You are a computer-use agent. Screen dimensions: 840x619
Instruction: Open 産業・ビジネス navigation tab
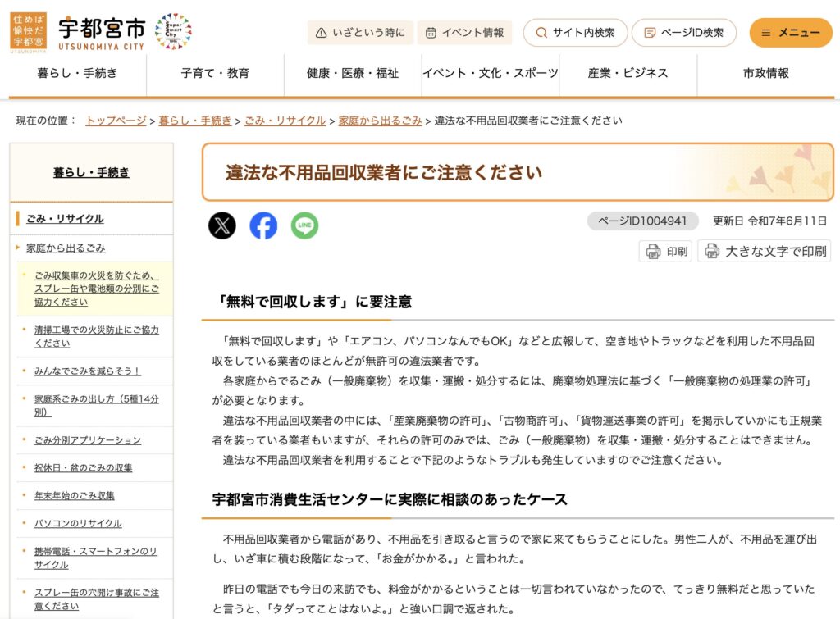[628, 73]
